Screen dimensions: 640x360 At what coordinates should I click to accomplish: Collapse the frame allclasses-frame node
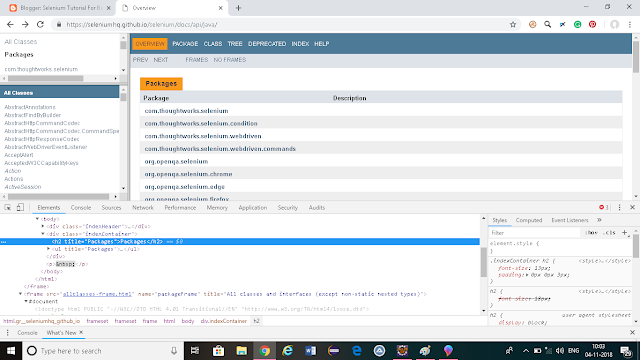[20, 294]
